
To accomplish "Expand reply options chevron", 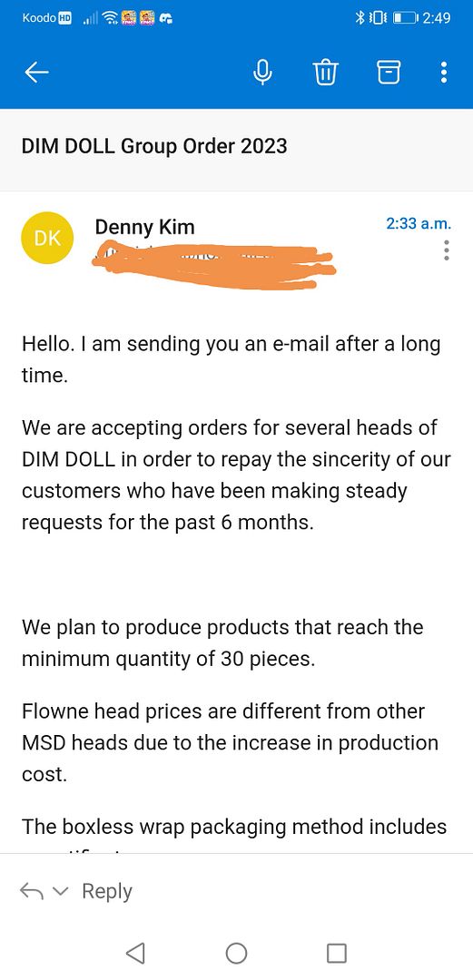I will click(59, 891).
